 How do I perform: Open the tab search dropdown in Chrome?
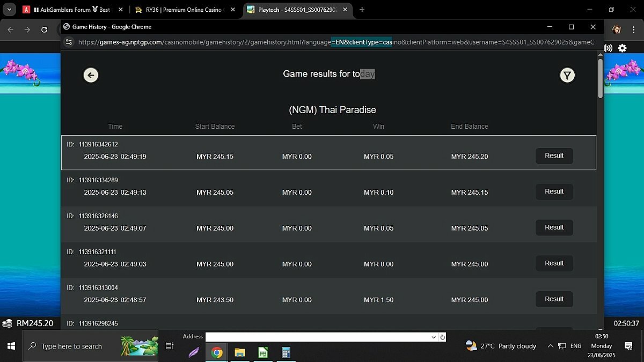pyautogui.click(x=9, y=10)
